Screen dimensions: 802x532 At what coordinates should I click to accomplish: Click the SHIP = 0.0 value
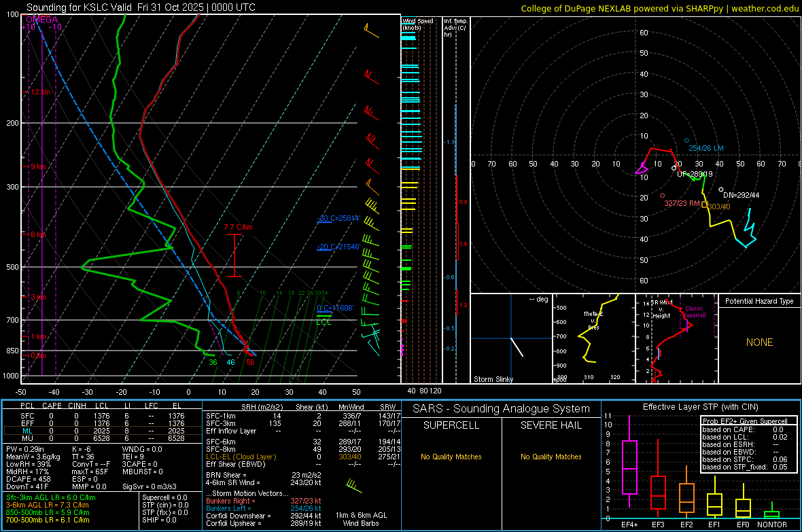(x=159, y=520)
